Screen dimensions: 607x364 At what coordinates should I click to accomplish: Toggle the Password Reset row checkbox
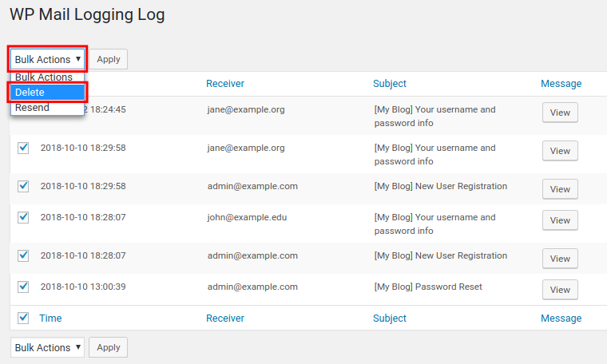tap(23, 287)
